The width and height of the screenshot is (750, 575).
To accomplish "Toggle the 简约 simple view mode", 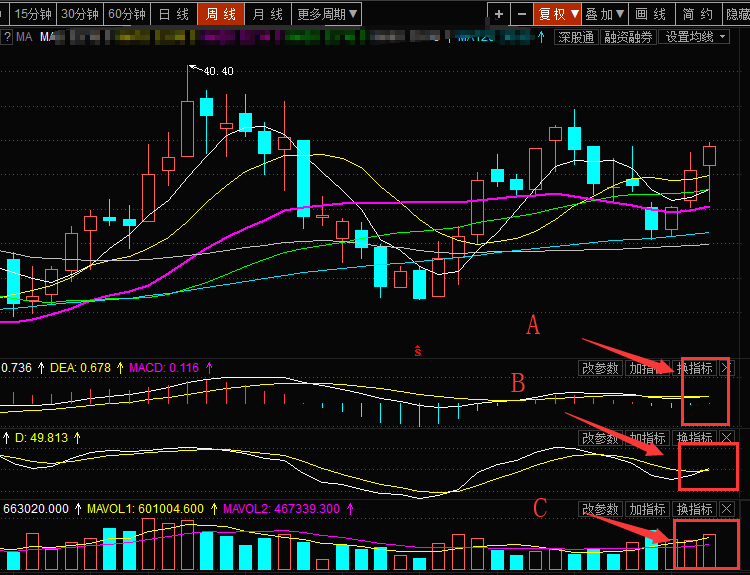I will point(698,14).
